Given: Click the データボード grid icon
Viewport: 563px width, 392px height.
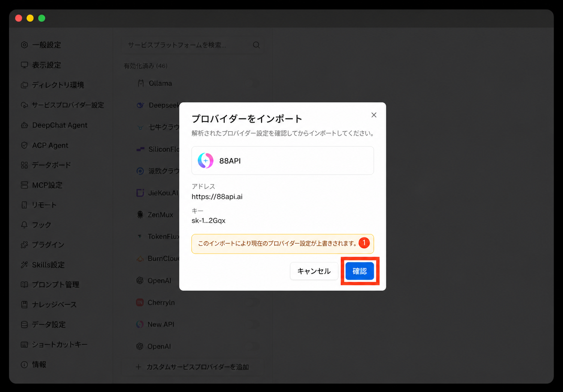Looking at the screenshot, I should click(x=24, y=165).
